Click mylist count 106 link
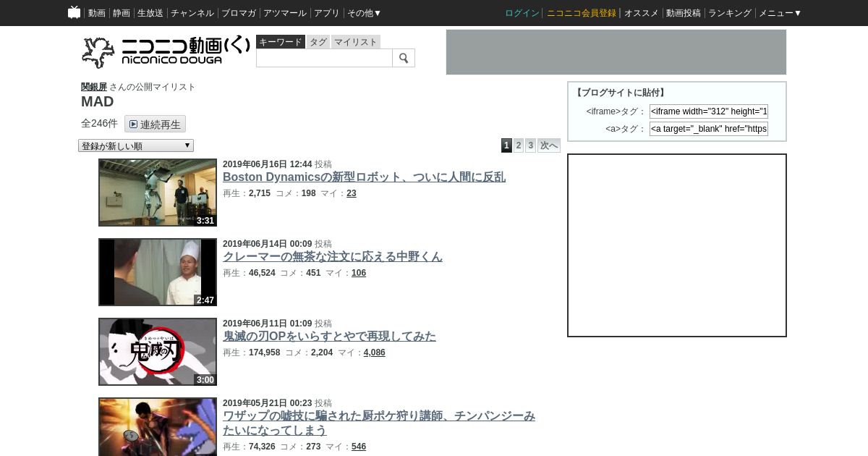 pyautogui.click(x=359, y=273)
